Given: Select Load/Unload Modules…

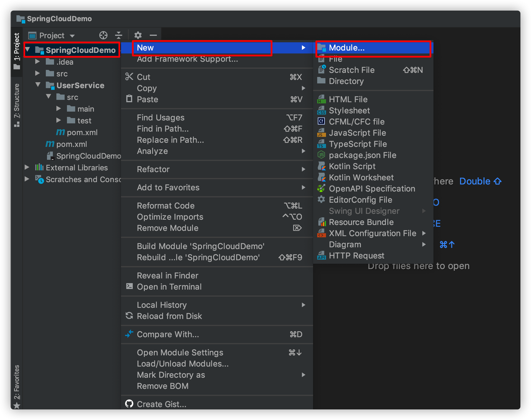Looking at the screenshot, I should [x=217, y=364].
